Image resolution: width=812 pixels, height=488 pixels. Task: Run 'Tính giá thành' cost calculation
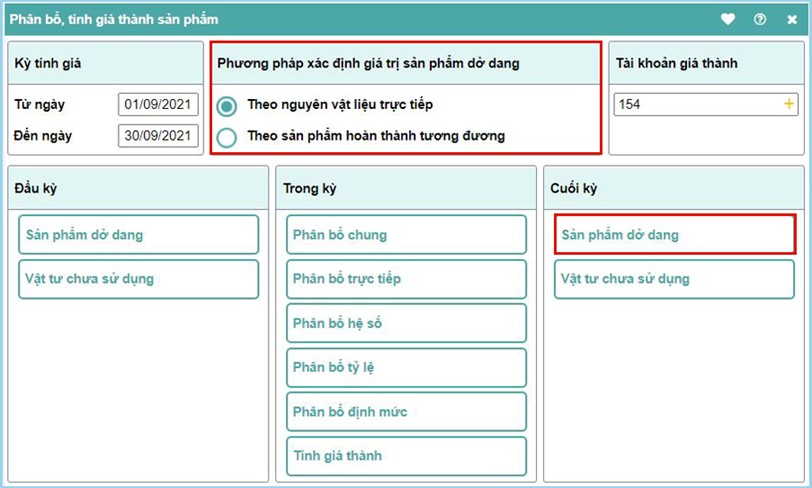(x=406, y=456)
